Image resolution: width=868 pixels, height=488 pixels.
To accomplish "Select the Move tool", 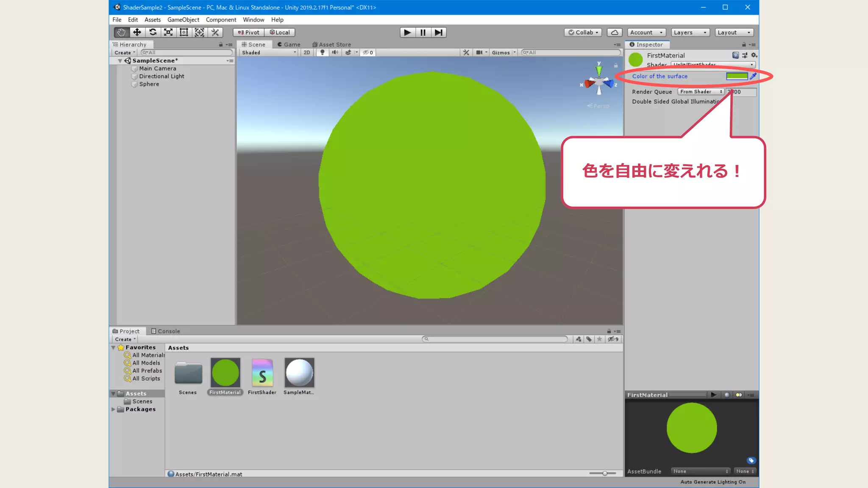I will 137,32.
